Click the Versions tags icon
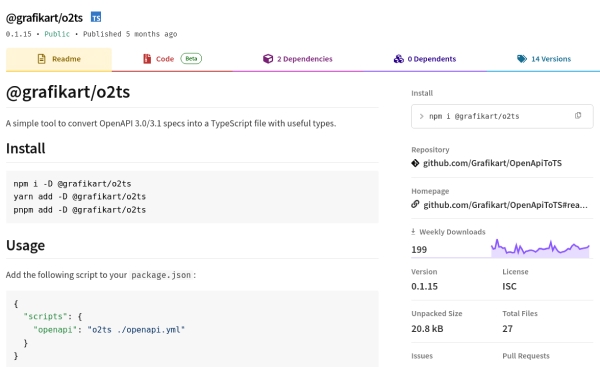Viewport: 600px width, 367px height. pos(522,59)
